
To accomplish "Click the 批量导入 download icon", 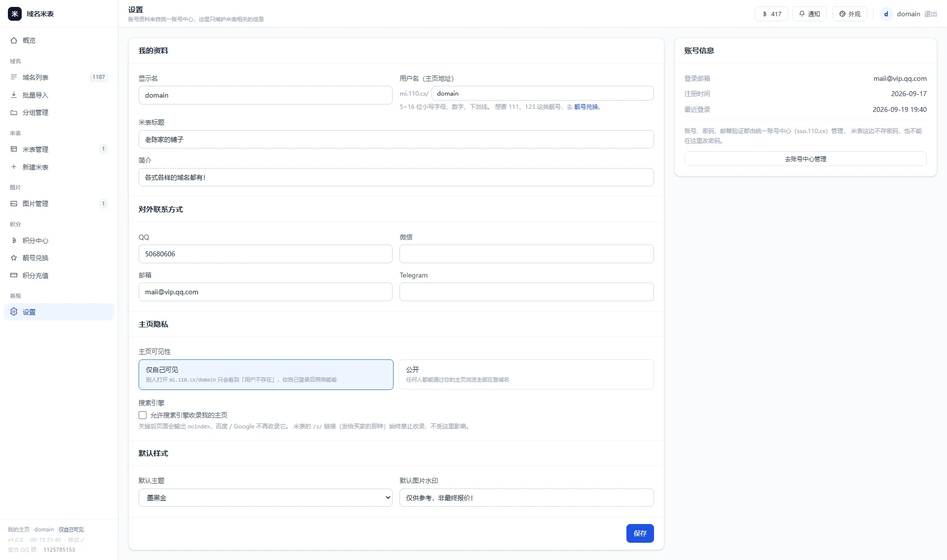I will [x=14, y=95].
